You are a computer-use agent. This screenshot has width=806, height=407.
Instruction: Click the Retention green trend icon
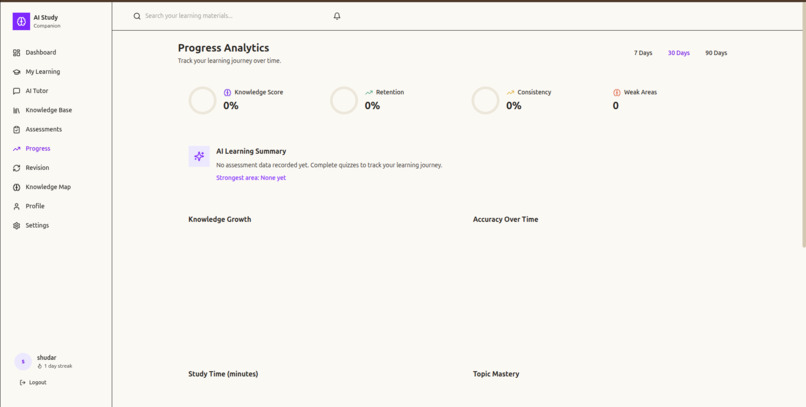click(369, 92)
